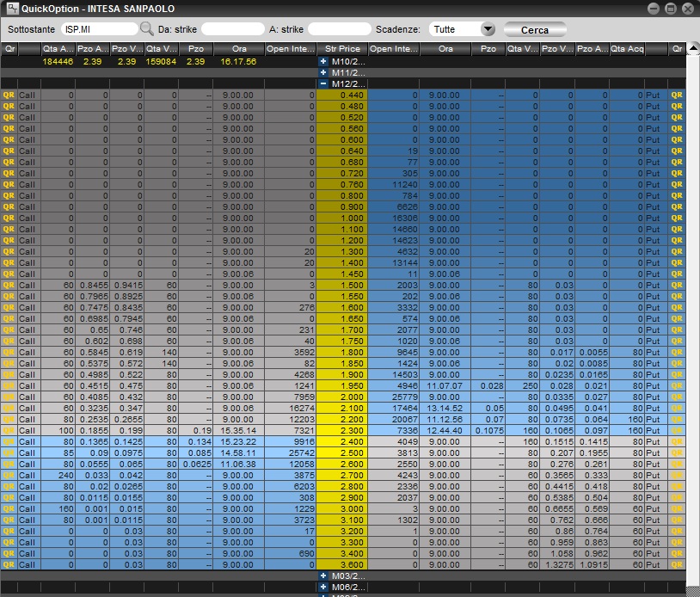Click underlying bid quantity 184446
The height and width of the screenshot is (597, 700).
pyautogui.click(x=58, y=62)
